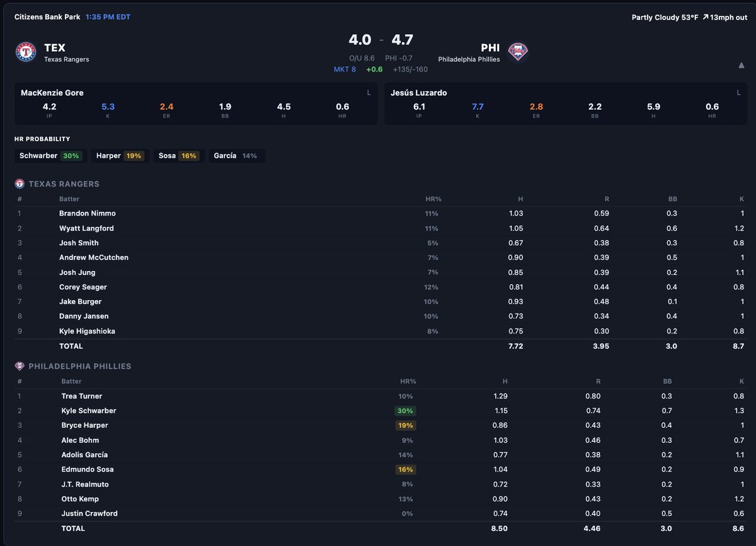The width and height of the screenshot is (756, 546).
Task: Select J.T. Realmuto batter row
Action: click(381, 484)
